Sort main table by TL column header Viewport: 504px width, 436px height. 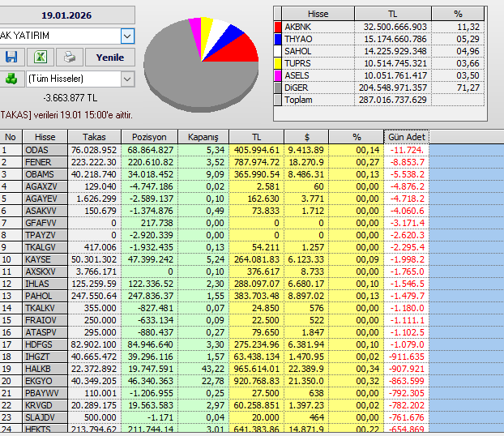point(256,137)
